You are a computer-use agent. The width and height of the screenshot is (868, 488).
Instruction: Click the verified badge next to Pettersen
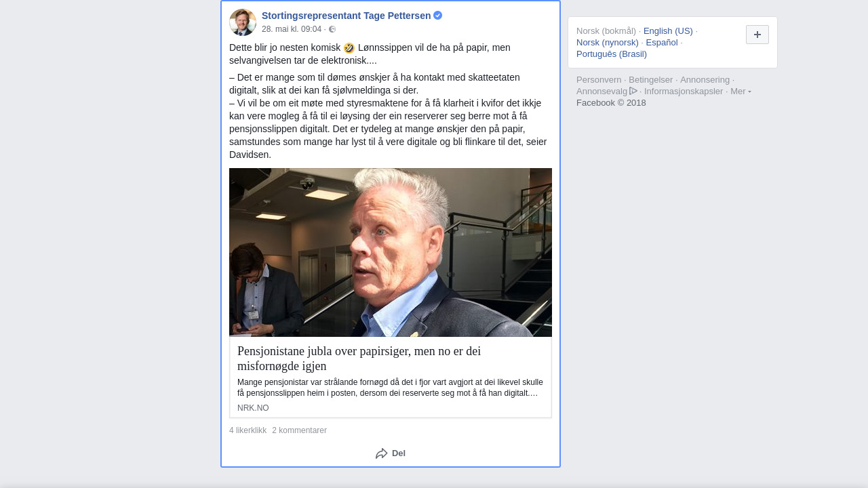(438, 16)
